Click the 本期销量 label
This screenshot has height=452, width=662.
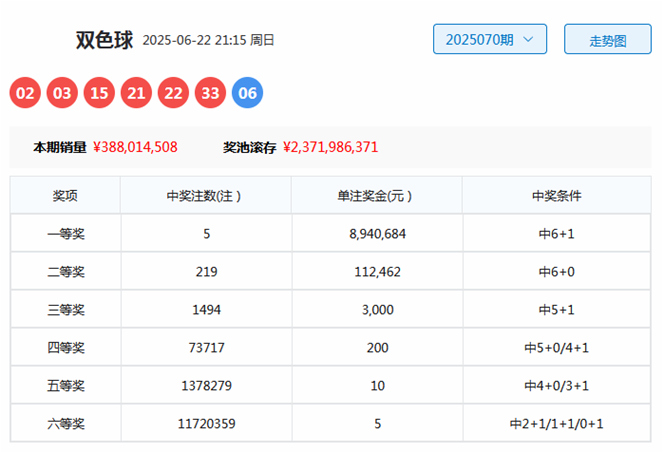click(x=60, y=147)
